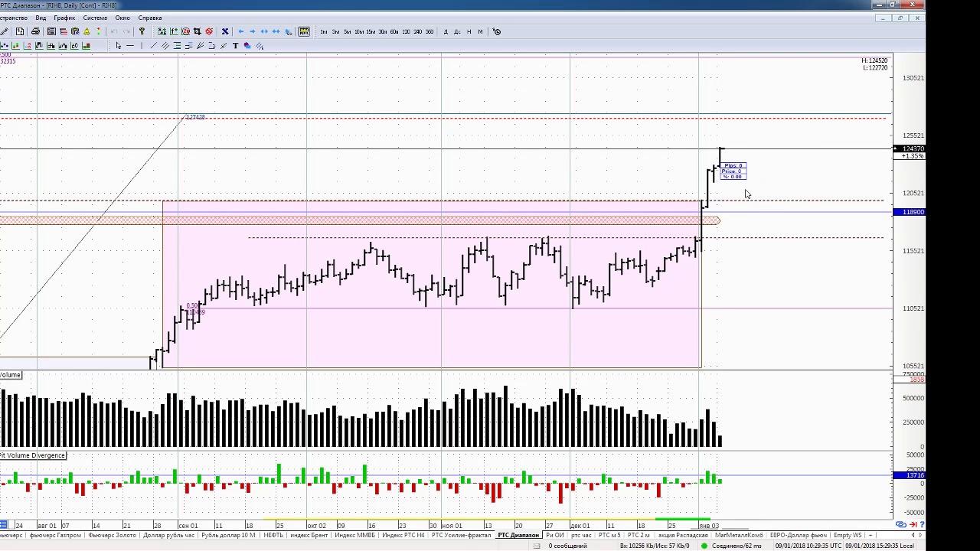980x551 pixels.
Task: Switch to Индекс РТС Н4 tab
Action: (403, 535)
